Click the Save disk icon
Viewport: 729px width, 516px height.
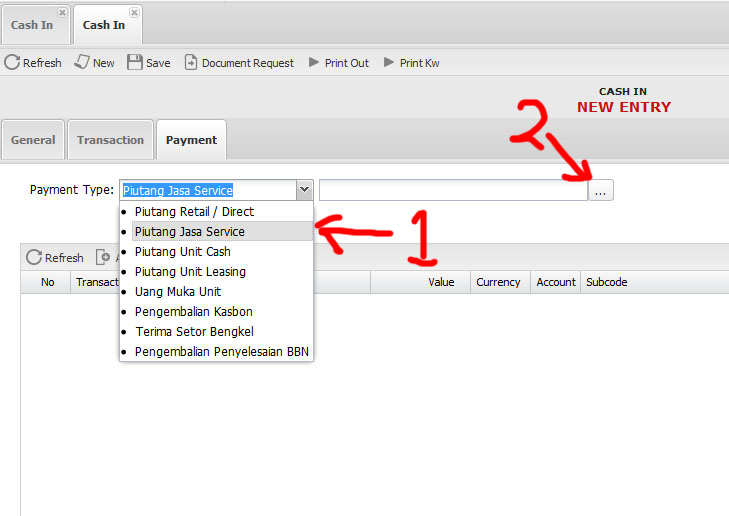[135, 63]
